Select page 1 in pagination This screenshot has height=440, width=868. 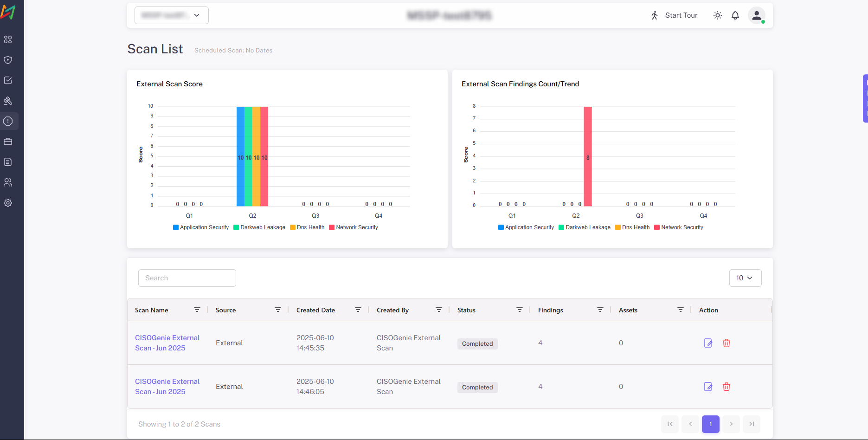(x=710, y=424)
